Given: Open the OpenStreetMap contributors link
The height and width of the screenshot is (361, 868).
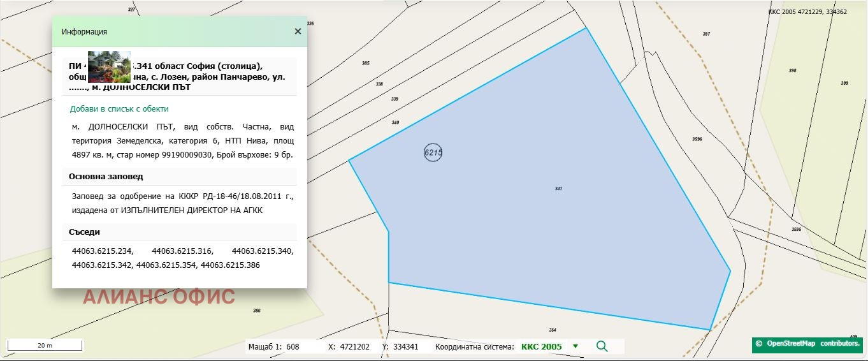Looking at the screenshot, I should (807, 344).
